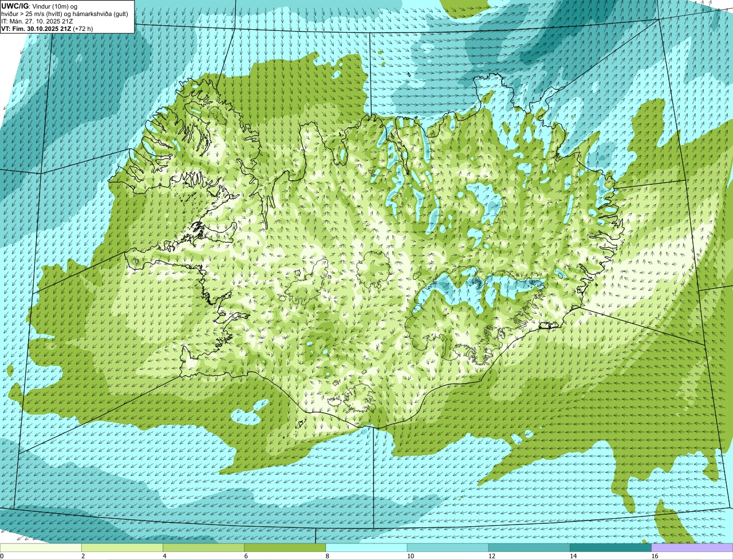Viewport: 733px width, 560px height.
Task: Pick the light teal 10–12 m/s legend swatch
Action: pyautogui.click(x=448, y=547)
